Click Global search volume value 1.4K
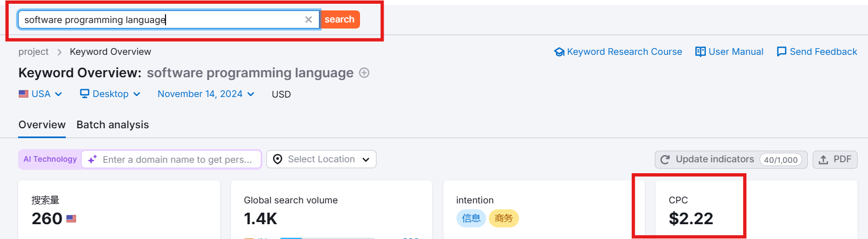 point(260,219)
